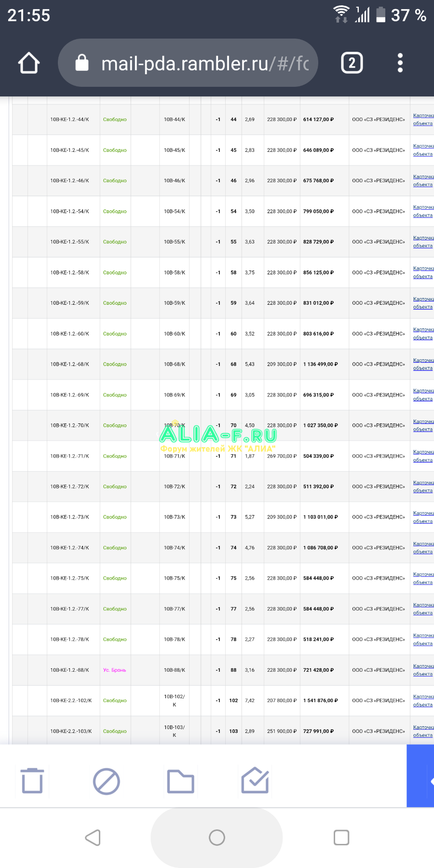Tap the price 828 729,00 ₽

[319, 242]
